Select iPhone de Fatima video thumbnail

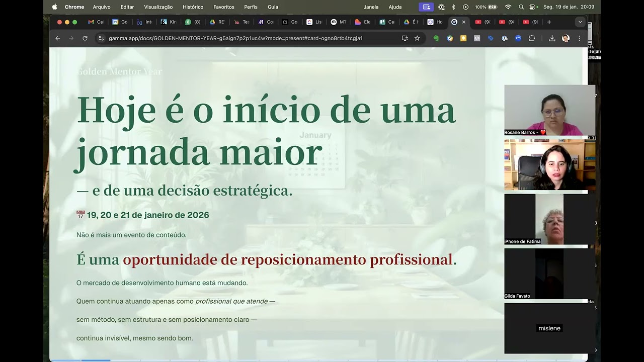click(x=549, y=219)
